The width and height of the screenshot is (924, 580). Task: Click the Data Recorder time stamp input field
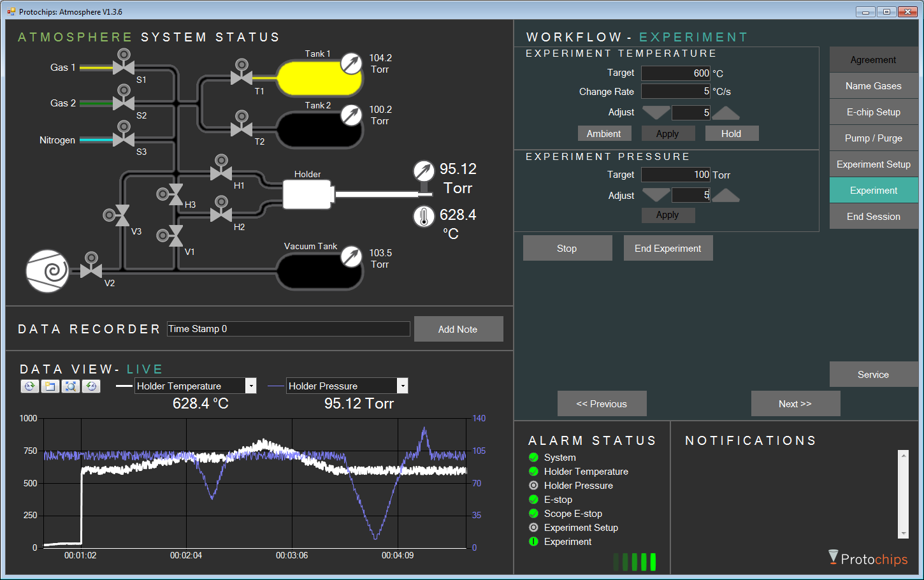[288, 329]
